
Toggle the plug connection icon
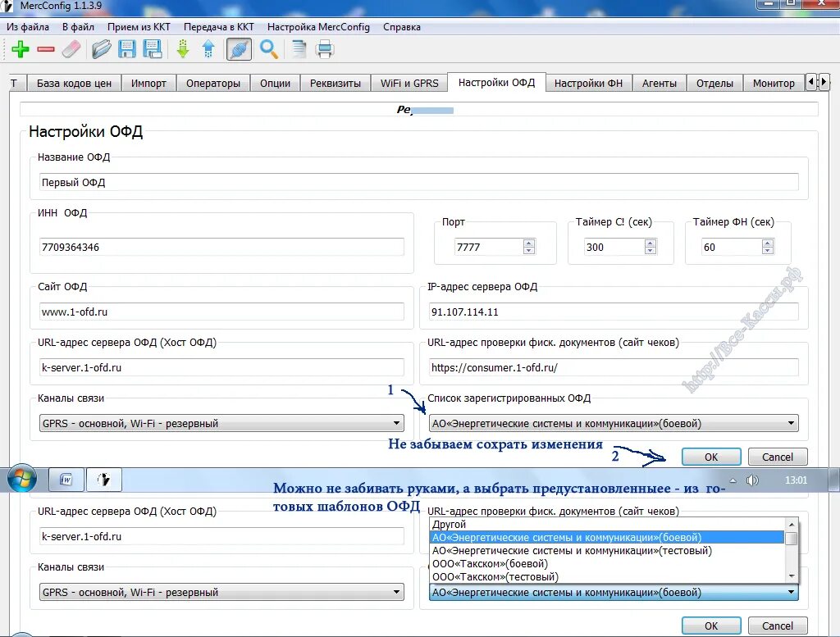pyautogui.click(x=239, y=49)
